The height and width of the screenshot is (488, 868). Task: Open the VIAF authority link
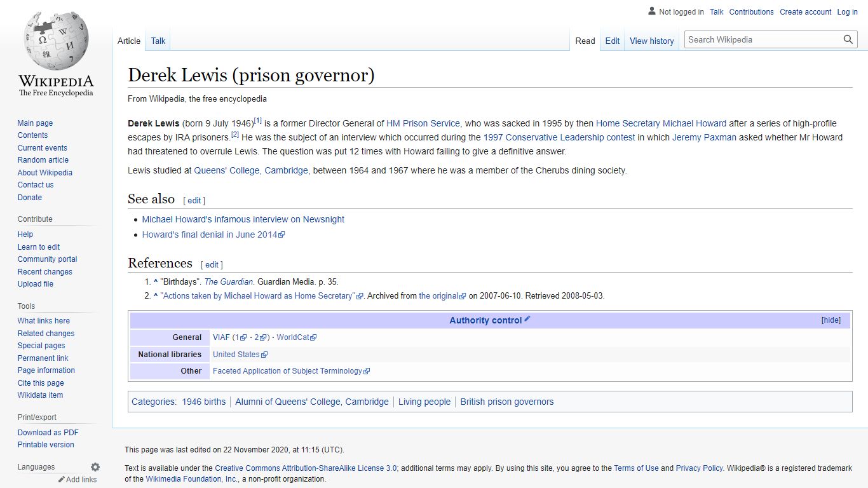tap(221, 337)
